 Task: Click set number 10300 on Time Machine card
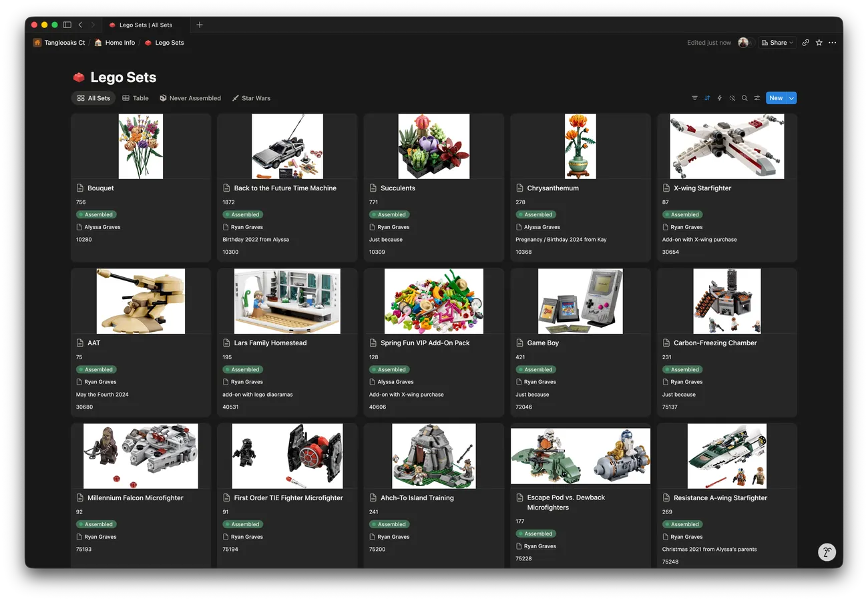click(230, 252)
